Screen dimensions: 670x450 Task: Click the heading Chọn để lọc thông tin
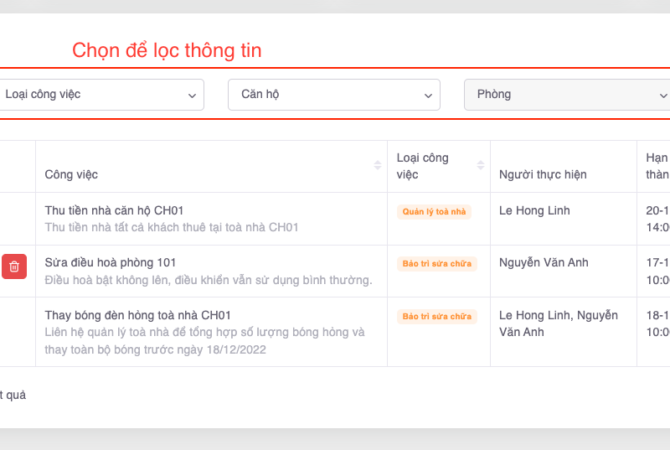(x=167, y=50)
